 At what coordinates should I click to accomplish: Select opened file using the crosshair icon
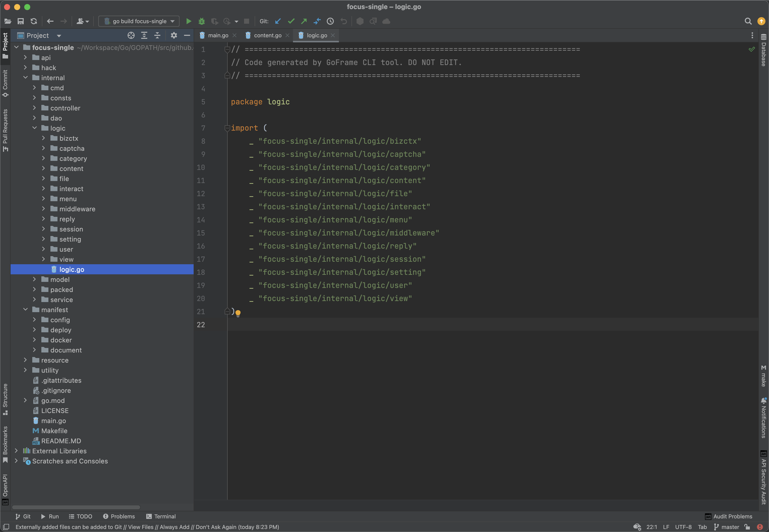131,35
